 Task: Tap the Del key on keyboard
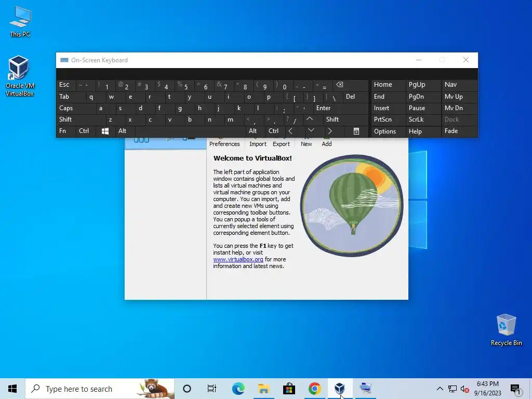coord(355,97)
